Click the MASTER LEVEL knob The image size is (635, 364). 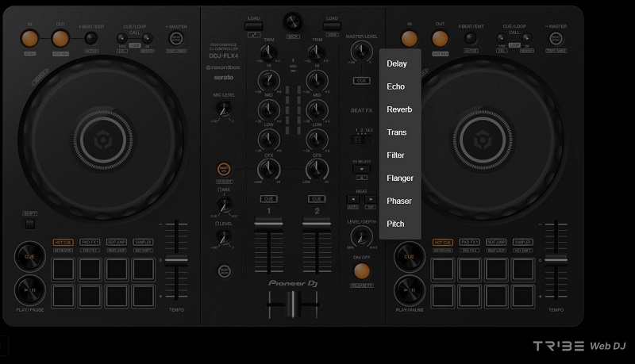point(361,52)
